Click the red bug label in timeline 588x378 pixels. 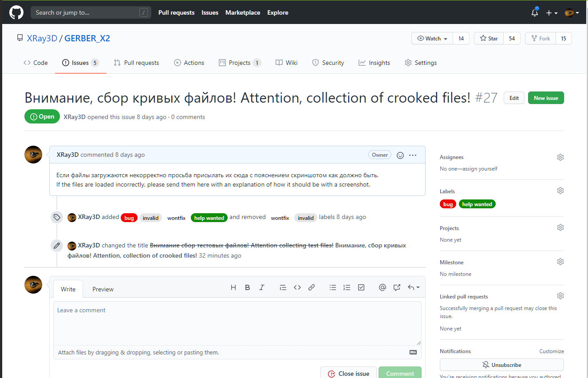pos(129,218)
